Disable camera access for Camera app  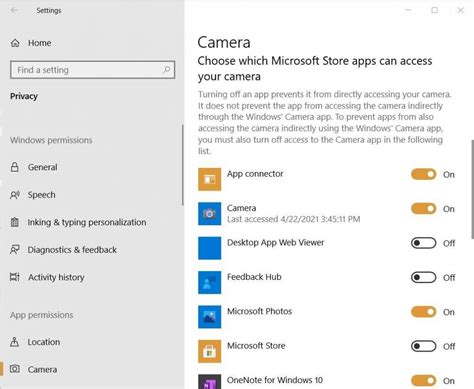pos(423,209)
